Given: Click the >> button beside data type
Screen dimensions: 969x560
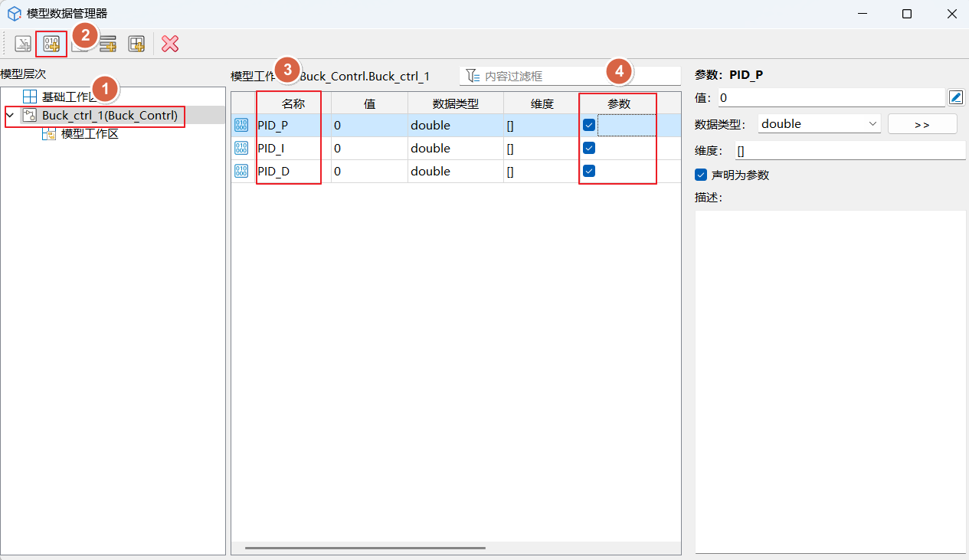Looking at the screenshot, I should point(922,124).
